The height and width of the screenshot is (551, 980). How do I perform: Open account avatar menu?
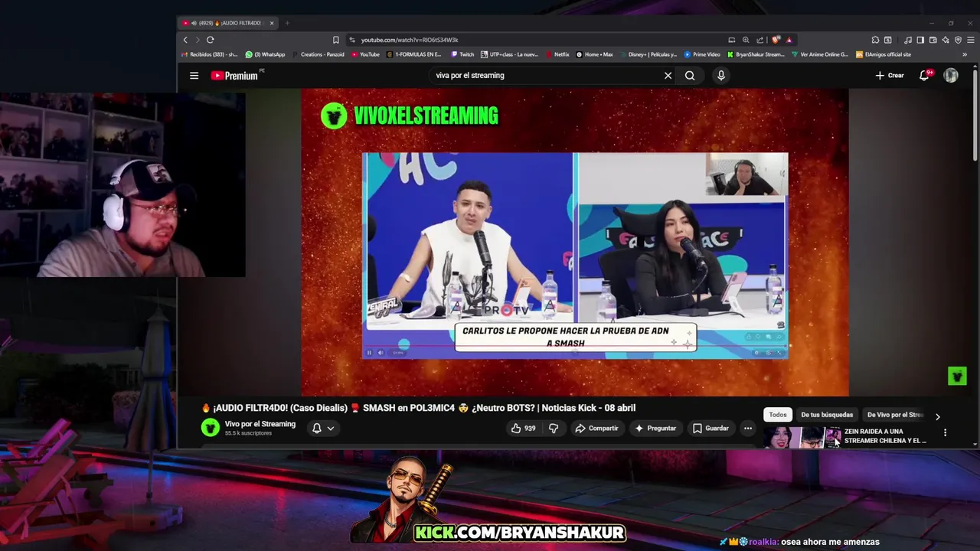tap(951, 75)
